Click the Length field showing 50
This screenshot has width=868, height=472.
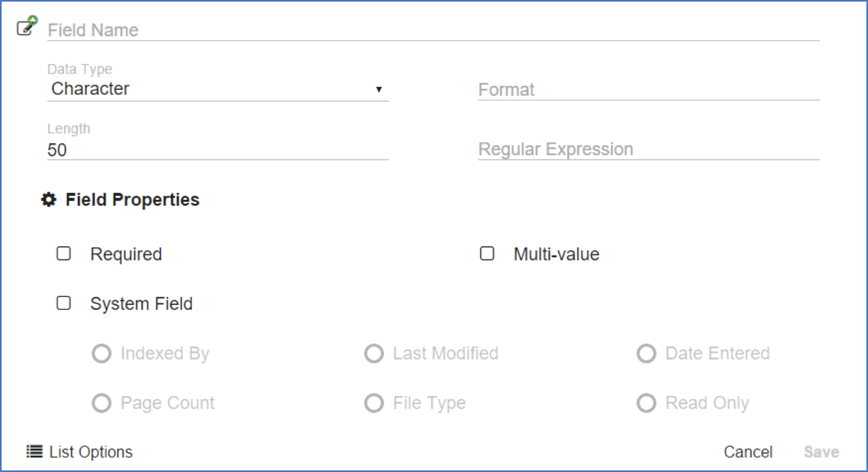217,150
